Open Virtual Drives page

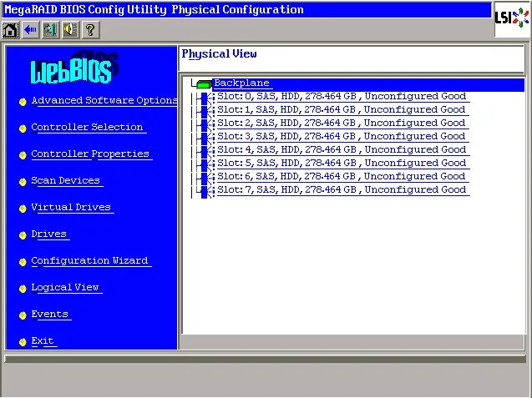pos(71,208)
